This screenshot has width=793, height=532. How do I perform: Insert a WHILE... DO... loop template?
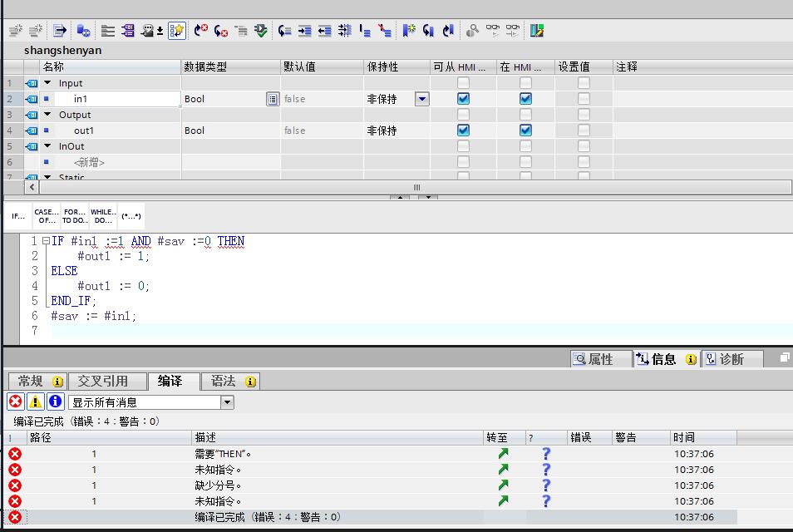click(103, 216)
